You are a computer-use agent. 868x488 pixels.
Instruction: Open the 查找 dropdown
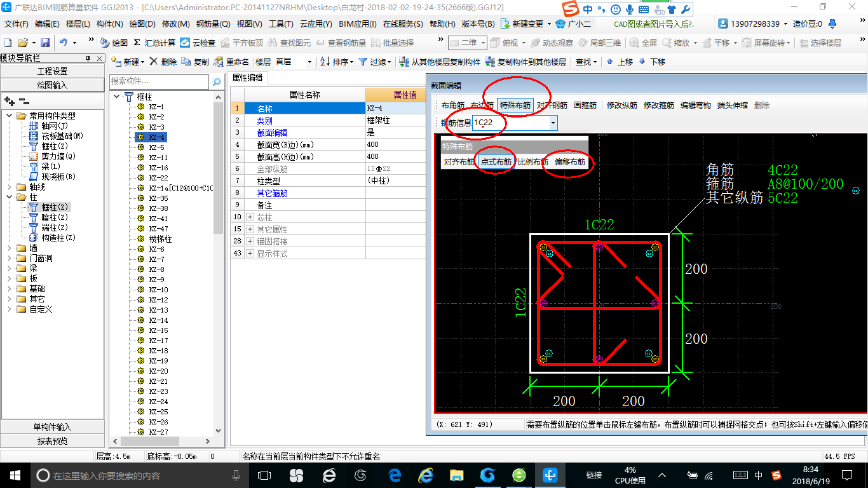pos(586,62)
